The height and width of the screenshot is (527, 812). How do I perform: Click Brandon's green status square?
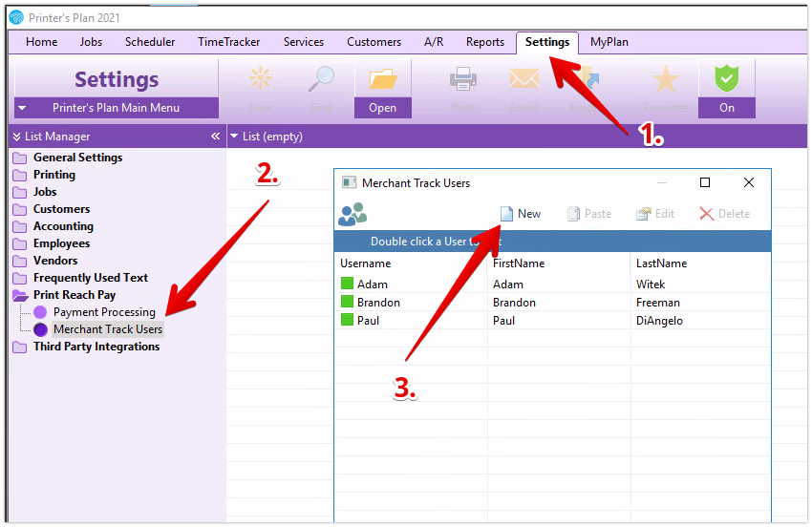(347, 302)
